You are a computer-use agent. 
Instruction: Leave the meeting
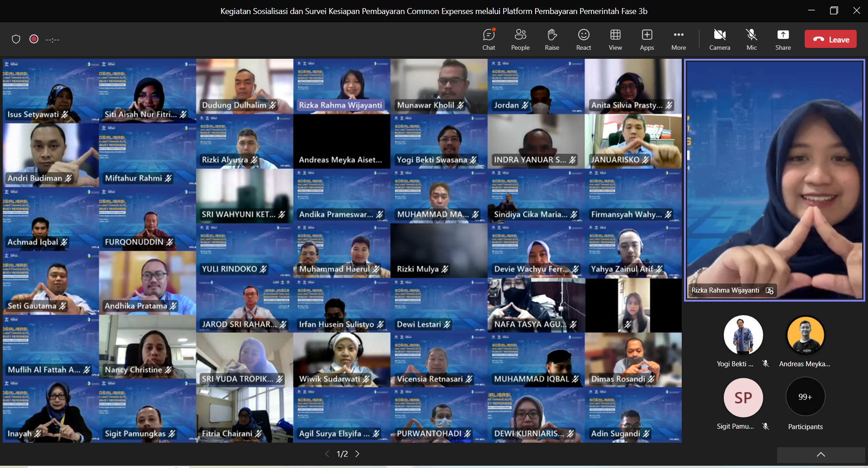[x=830, y=39]
